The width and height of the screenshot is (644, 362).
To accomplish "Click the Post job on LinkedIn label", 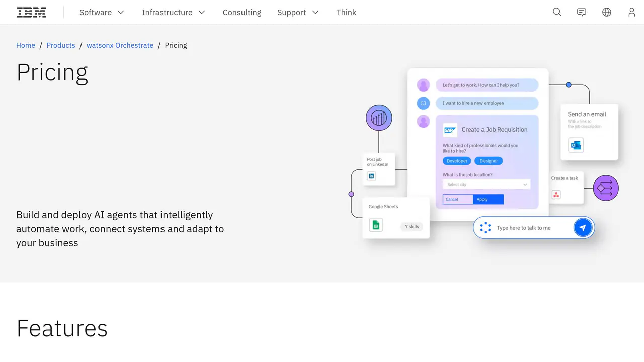I will [x=378, y=162].
